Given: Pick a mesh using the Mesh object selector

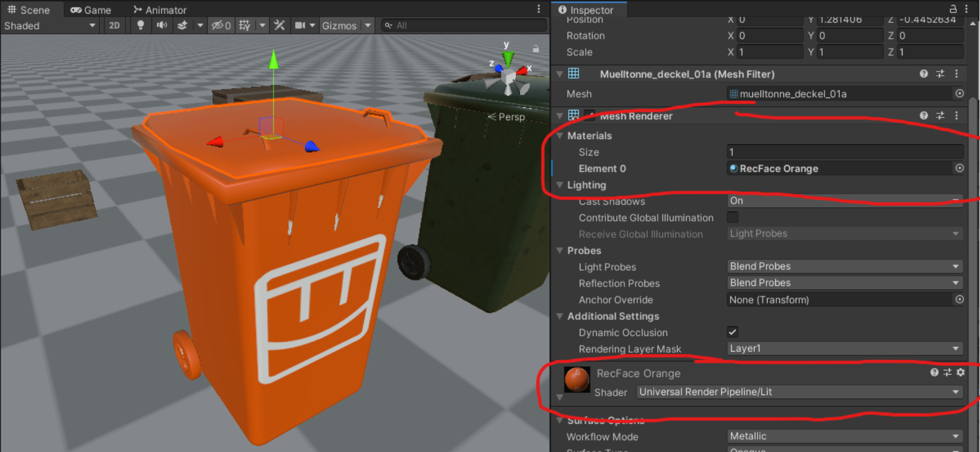Looking at the screenshot, I should click(x=959, y=94).
